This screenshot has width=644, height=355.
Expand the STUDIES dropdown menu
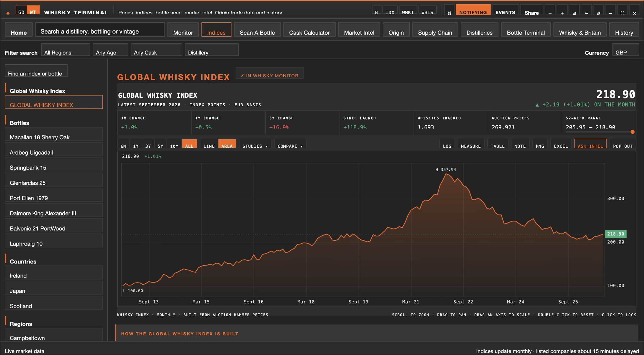pyautogui.click(x=255, y=144)
